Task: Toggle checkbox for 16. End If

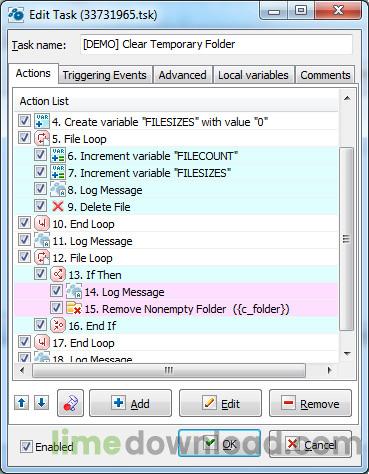Action: [x=40, y=325]
